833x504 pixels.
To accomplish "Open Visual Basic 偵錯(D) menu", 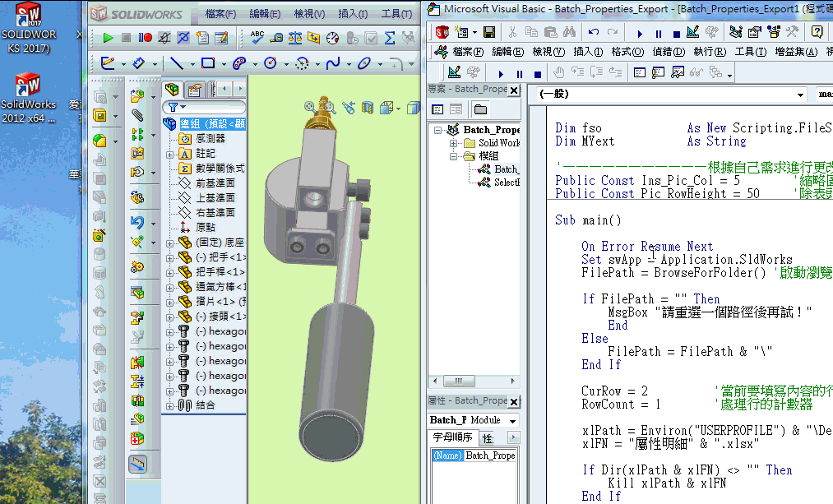I will (669, 52).
